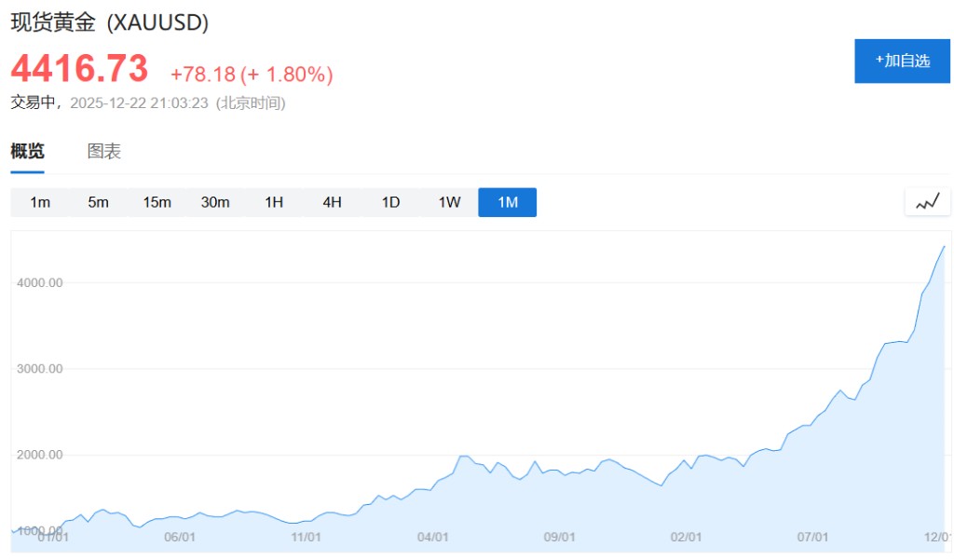Click the +78.18 (+1.80%) change value

(252, 74)
